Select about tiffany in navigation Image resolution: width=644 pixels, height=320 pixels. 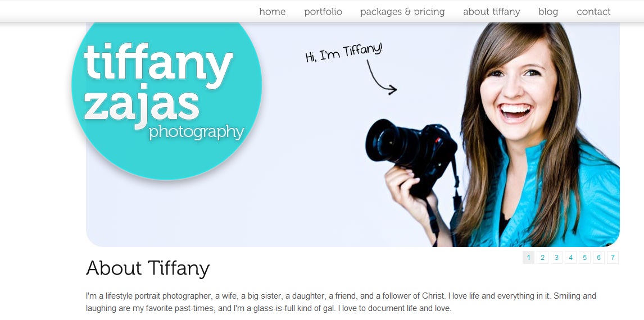point(491,11)
